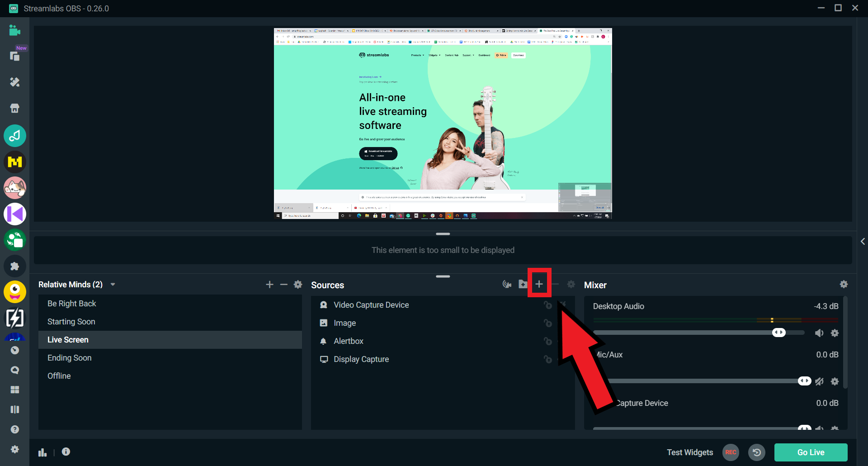Lock the Image source
Screen dimensions: 868x466
(x=547, y=323)
